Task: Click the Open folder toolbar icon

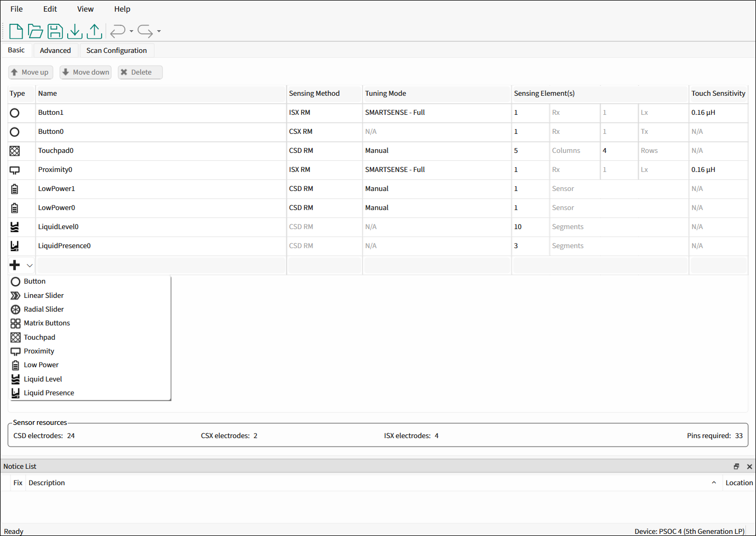Action: pos(35,32)
